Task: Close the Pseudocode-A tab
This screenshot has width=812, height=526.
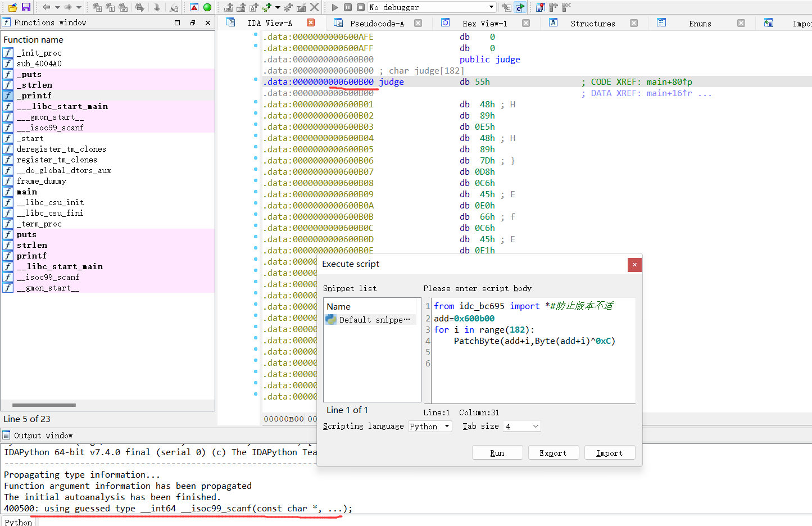Action: [418, 23]
